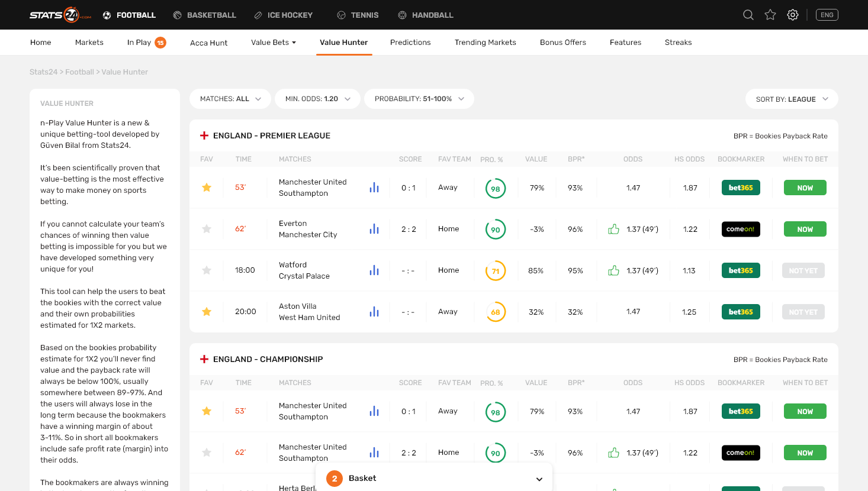
Task: Click thumbs-up icon in Everton row
Action: pos(613,229)
